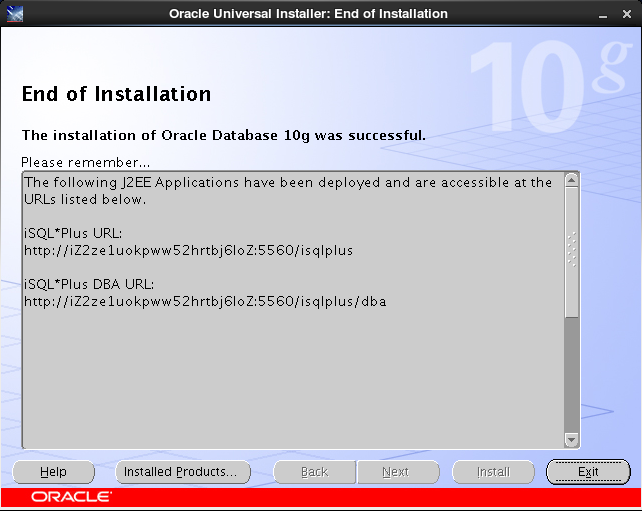Select the iSQL*Plus URL line ending in /isqlplus
The width and height of the screenshot is (642, 511).
tap(188, 251)
